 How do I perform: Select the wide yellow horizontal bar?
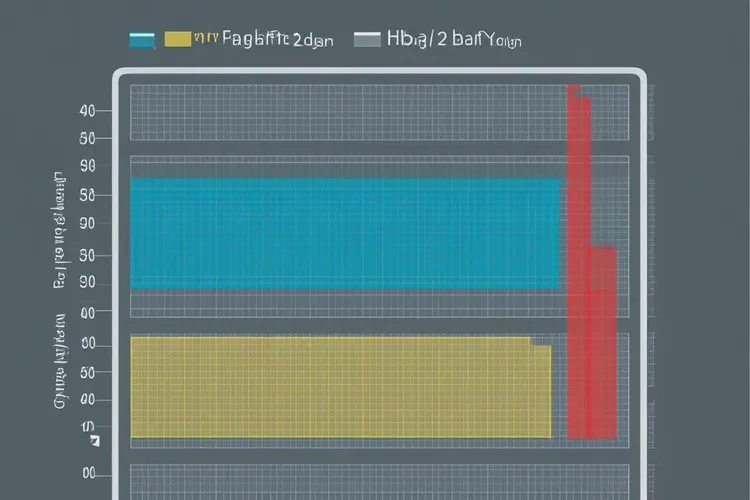pyautogui.click(x=340, y=387)
